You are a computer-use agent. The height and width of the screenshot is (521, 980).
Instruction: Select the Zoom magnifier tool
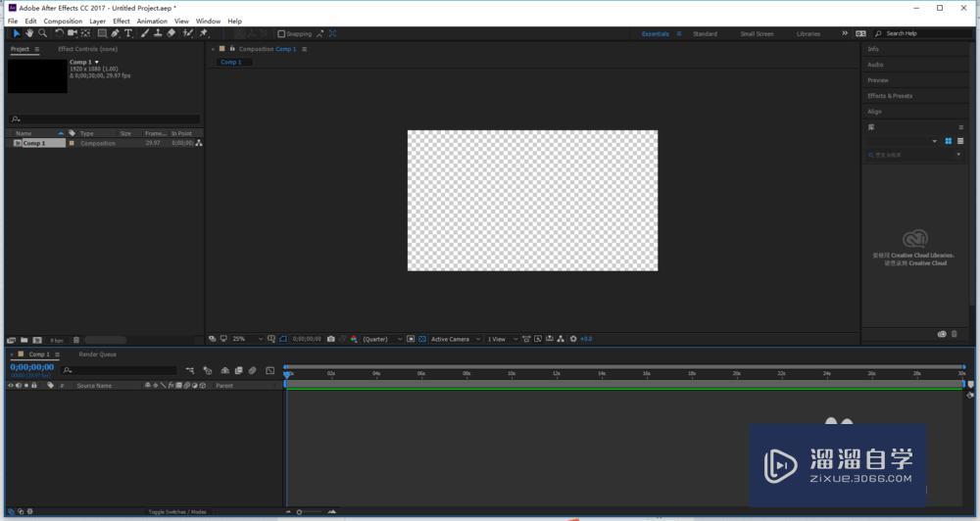point(42,33)
